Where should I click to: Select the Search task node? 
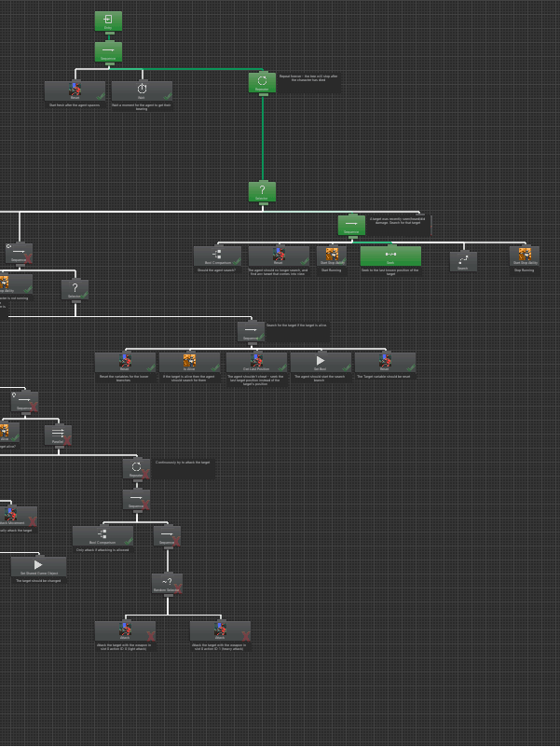[463, 261]
